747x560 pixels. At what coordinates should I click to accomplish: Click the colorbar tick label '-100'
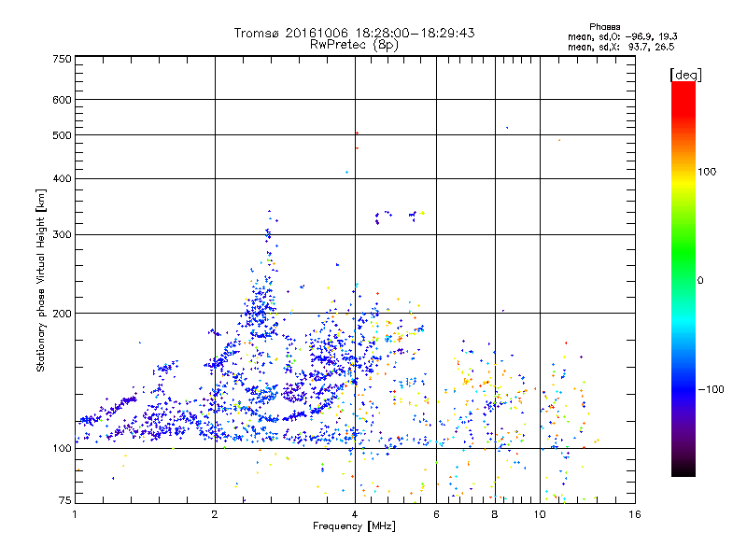pos(711,389)
